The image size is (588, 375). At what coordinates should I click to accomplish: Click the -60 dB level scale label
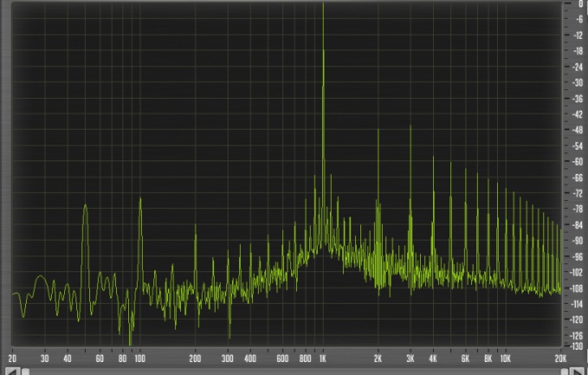577,162
